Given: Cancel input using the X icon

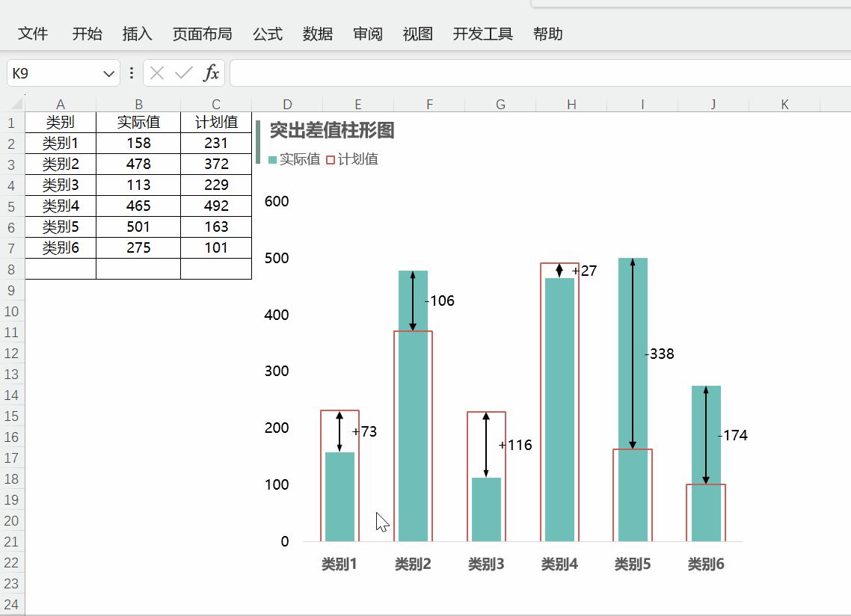Looking at the screenshot, I should click(156, 73).
